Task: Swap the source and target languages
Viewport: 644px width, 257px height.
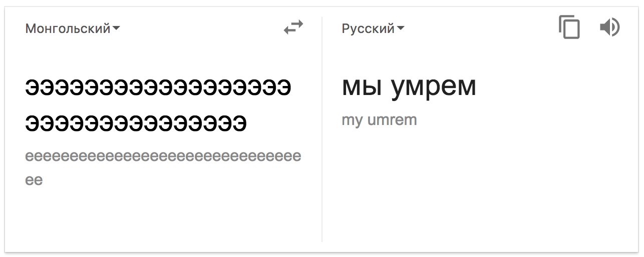Action: [293, 27]
